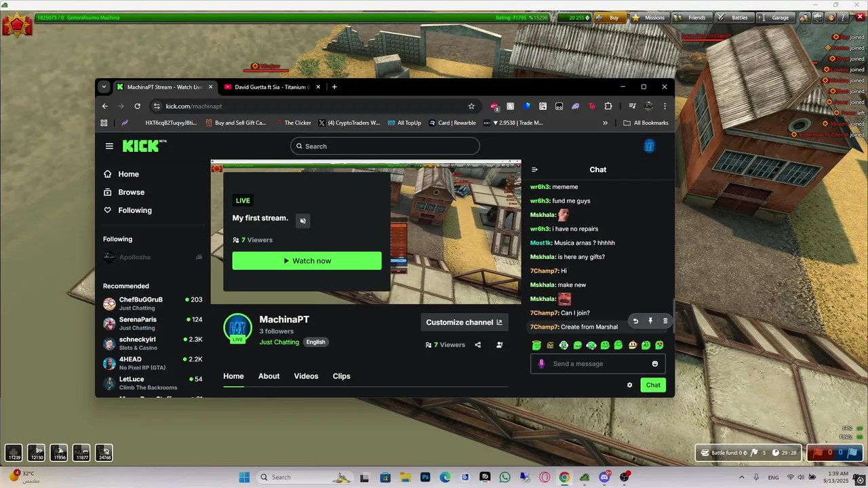868x488 pixels.
Task: Open Chrome extensions puzzle icon
Action: click(608, 106)
